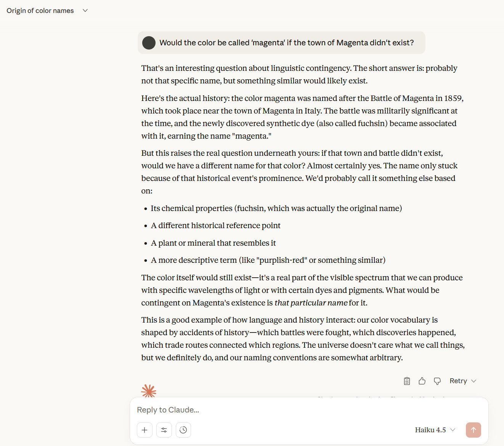Click Retry to regenerate the response
The image size is (504, 446).
point(458,380)
